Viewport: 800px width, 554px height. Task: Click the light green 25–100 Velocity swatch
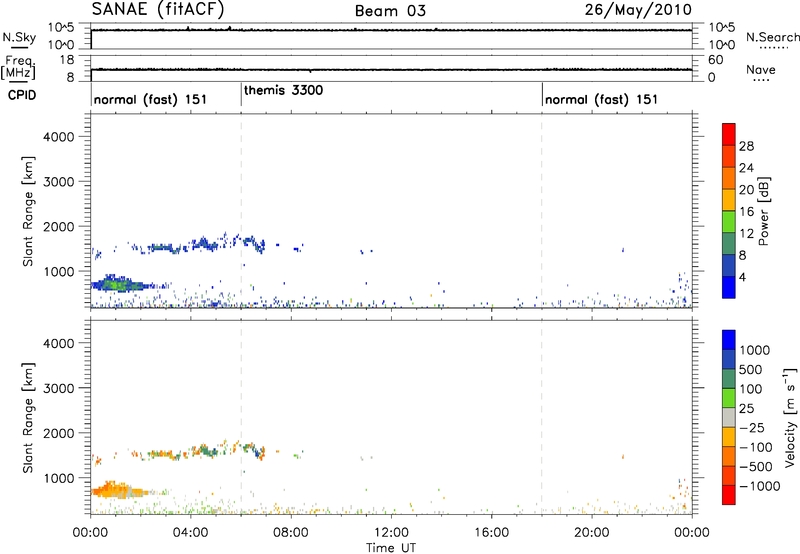[x=729, y=398]
